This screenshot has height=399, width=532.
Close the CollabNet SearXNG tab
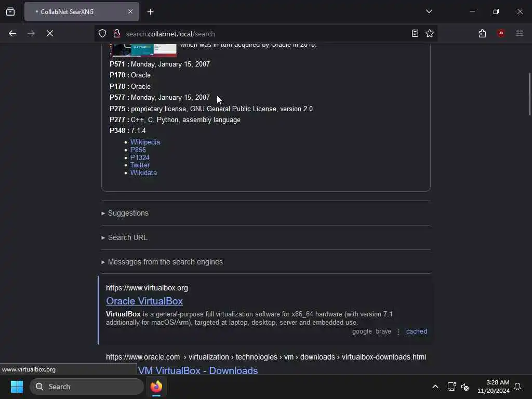(x=130, y=12)
